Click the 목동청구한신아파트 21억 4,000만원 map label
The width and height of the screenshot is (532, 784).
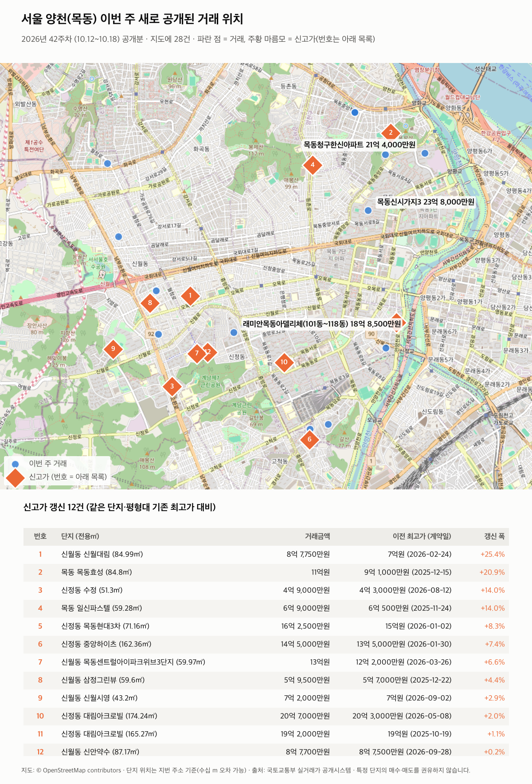click(x=360, y=145)
